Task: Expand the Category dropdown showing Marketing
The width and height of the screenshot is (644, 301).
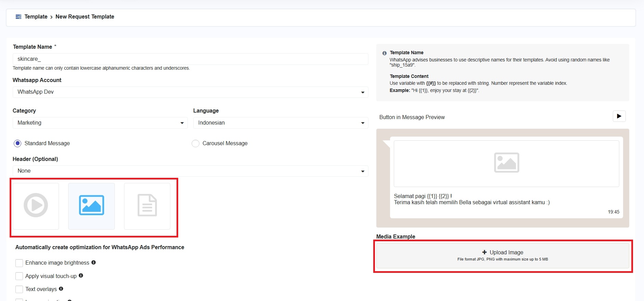Action: click(100, 123)
